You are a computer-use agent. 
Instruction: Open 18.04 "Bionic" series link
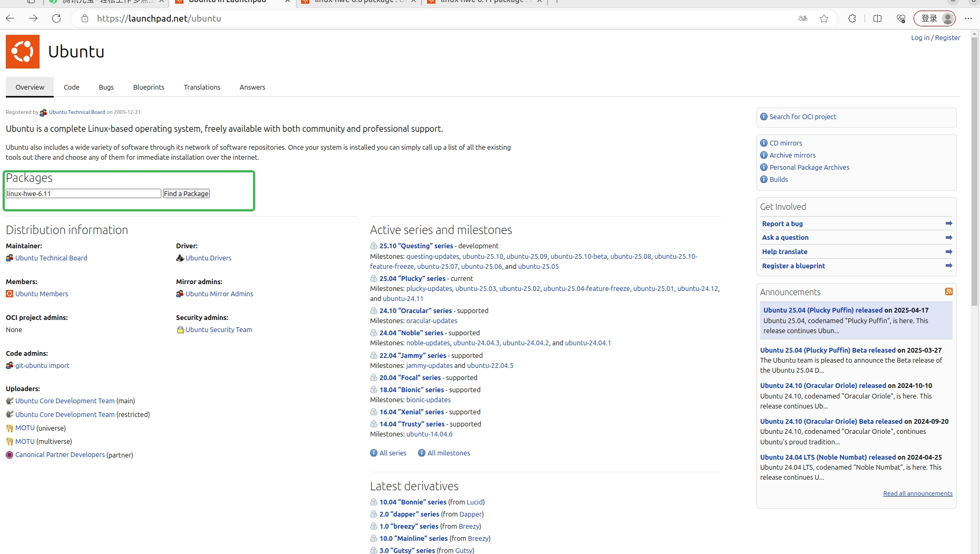(x=412, y=390)
